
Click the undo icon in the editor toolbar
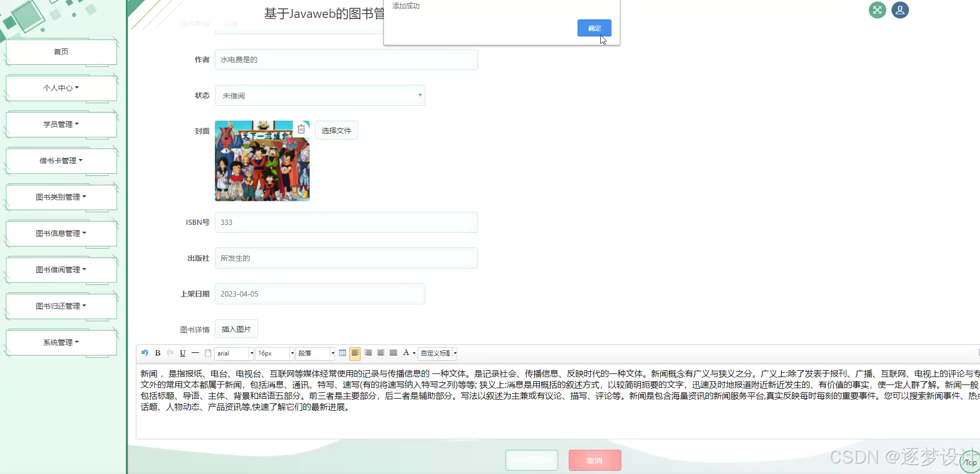point(144,353)
